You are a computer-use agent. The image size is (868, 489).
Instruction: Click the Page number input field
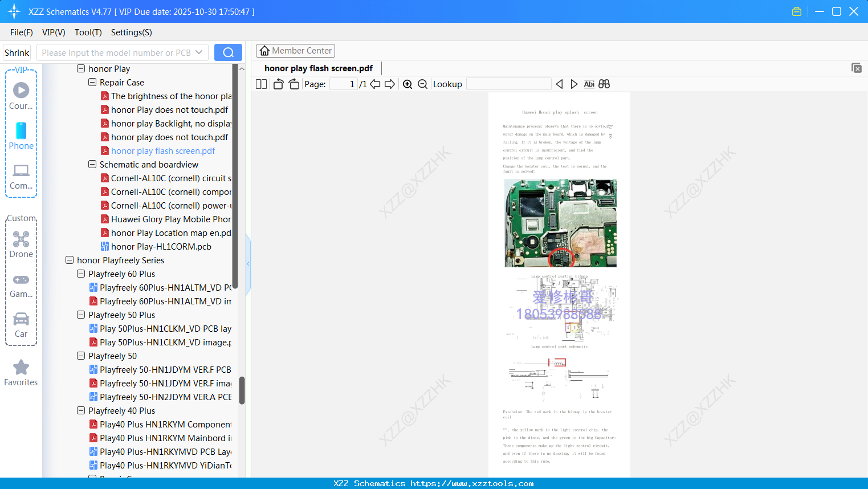point(344,84)
